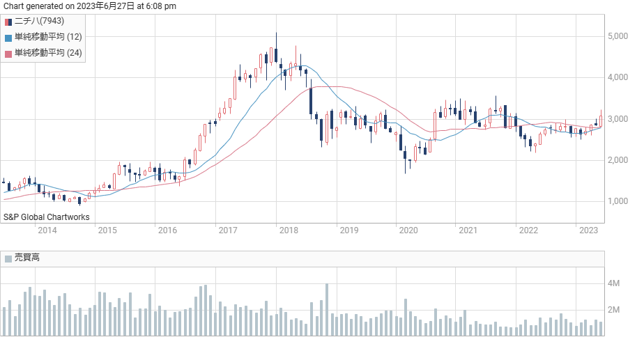
Task: Click the pink 単純移動平均 (24) legend swatch
Action: (x=8, y=54)
